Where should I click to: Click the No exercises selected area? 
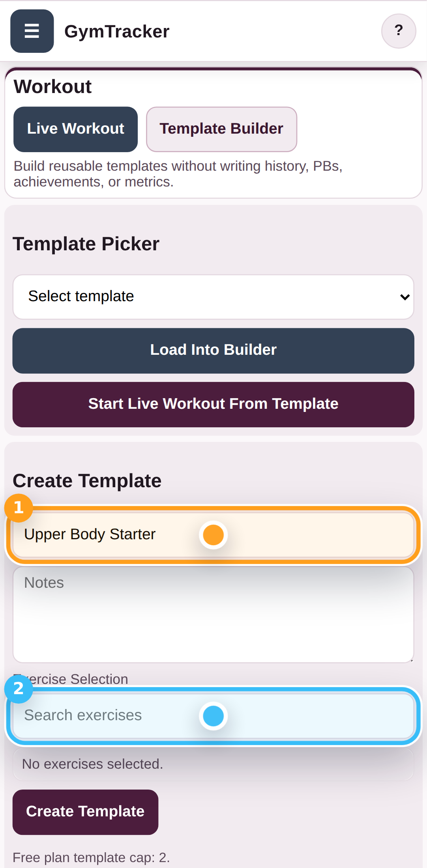(x=213, y=764)
